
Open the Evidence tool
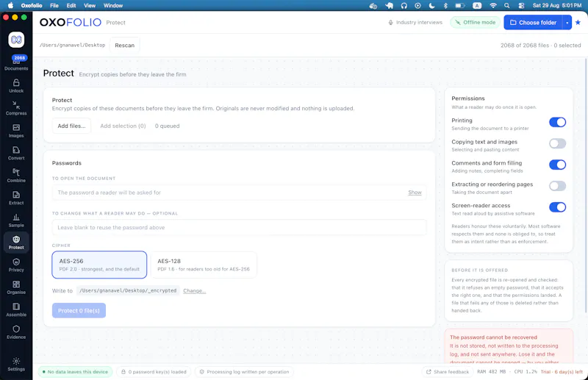point(16,332)
